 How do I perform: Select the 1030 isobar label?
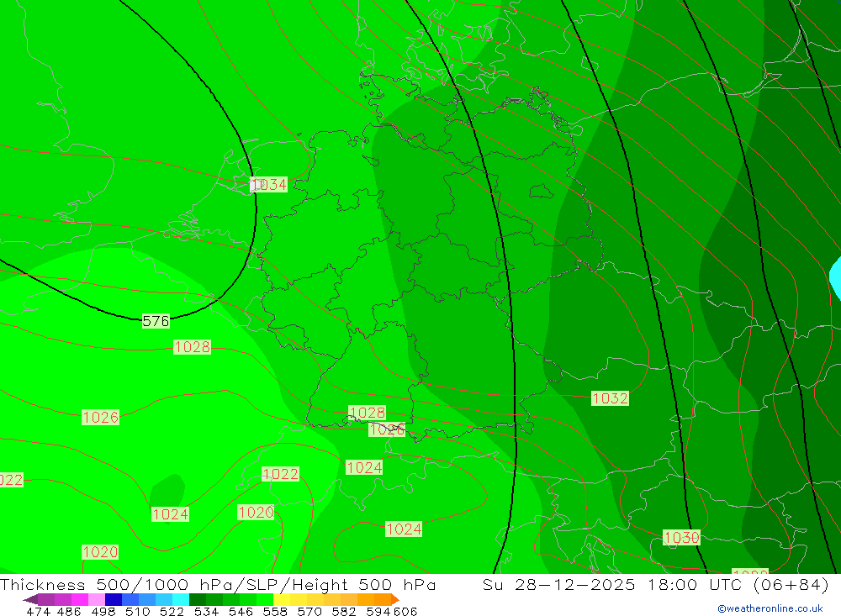pyautogui.click(x=681, y=537)
